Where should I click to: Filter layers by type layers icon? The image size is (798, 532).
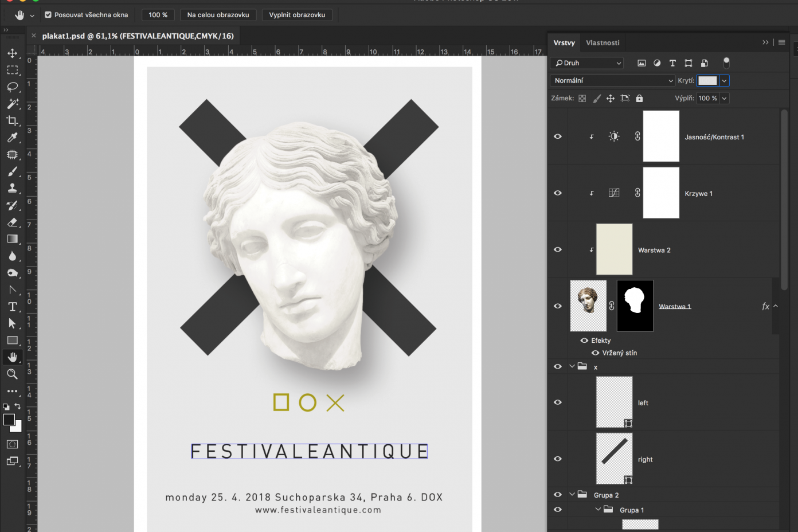click(x=672, y=63)
